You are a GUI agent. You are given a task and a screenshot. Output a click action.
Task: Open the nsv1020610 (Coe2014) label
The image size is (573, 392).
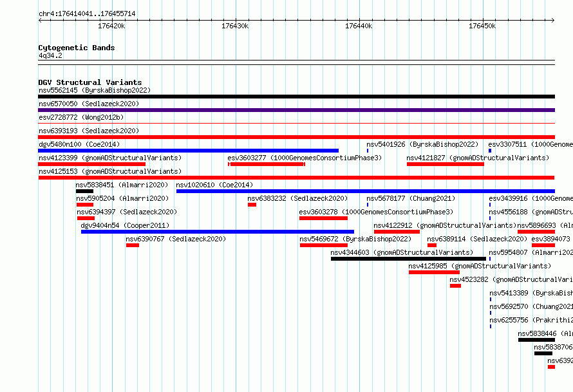(x=214, y=185)
